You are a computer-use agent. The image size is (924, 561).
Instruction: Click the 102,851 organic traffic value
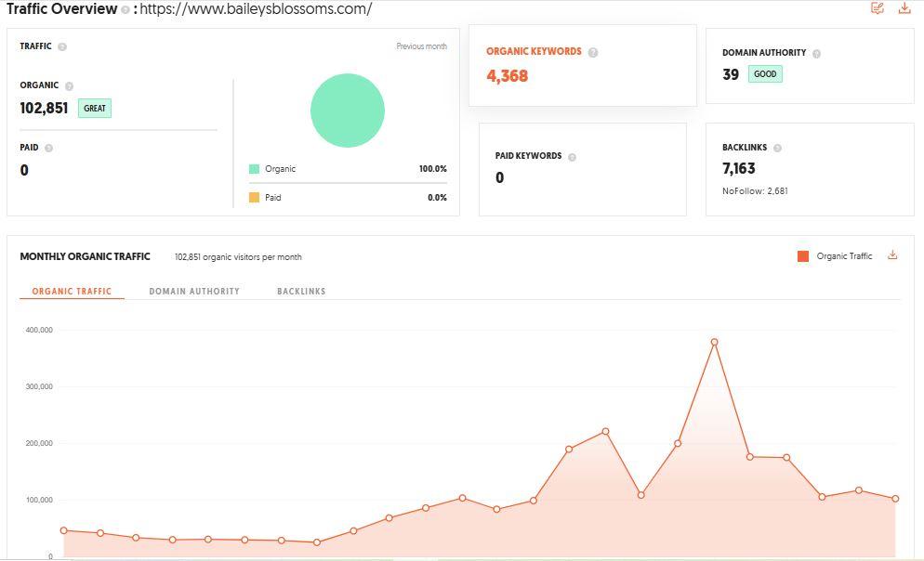point(45,108)
